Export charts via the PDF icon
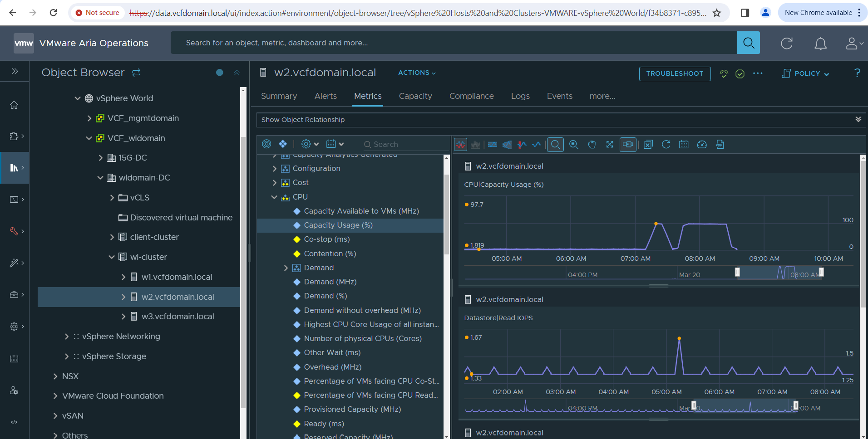The width and height of the screenshot is (868, 439). click(720, 145)
